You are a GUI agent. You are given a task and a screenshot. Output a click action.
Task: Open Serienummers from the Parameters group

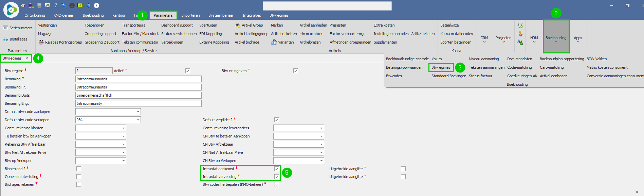point(18,28)
